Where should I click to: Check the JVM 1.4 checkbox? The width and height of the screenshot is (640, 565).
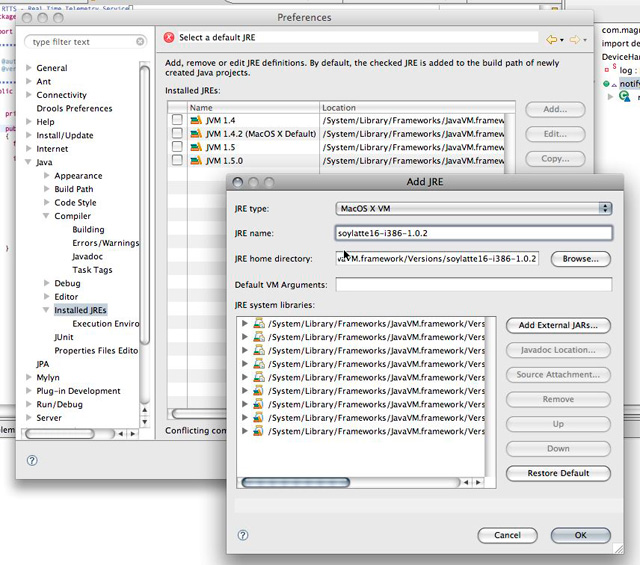[177, 120]
